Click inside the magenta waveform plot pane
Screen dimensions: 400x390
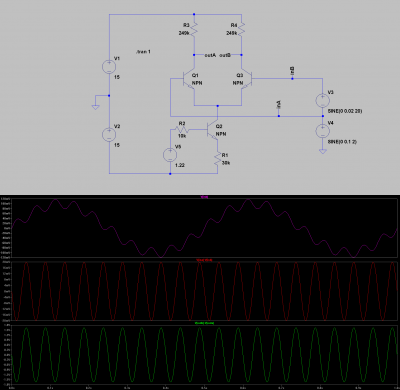(204, 228)
